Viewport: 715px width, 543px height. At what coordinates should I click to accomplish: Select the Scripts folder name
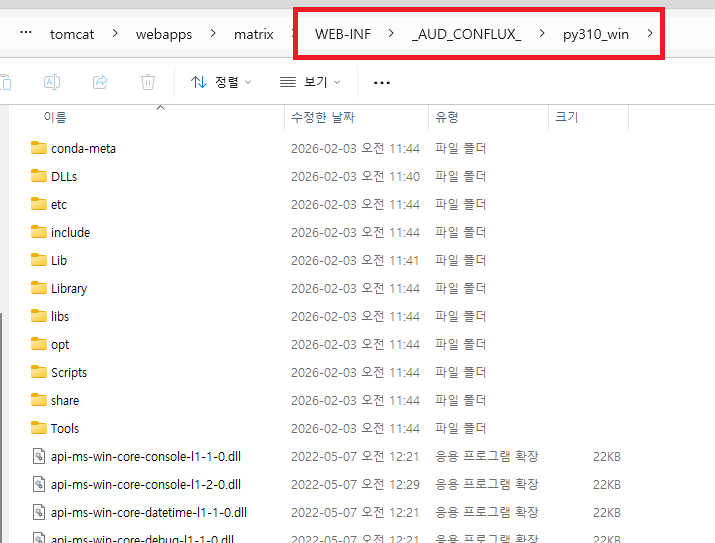click(69, 372)
